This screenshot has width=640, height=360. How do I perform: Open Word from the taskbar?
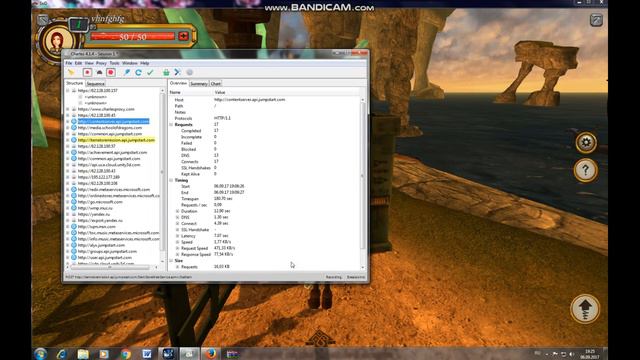click(147, 354)
